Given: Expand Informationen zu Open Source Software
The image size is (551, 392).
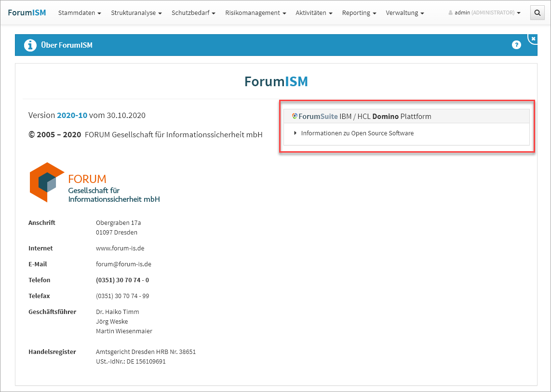Looking at the screenshot, I should tap(354, 133).
